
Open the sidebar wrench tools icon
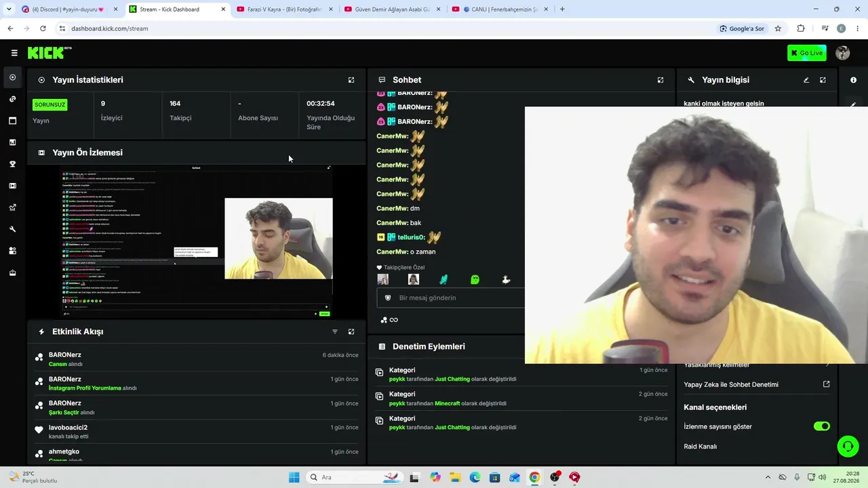[x=12, y=229]
